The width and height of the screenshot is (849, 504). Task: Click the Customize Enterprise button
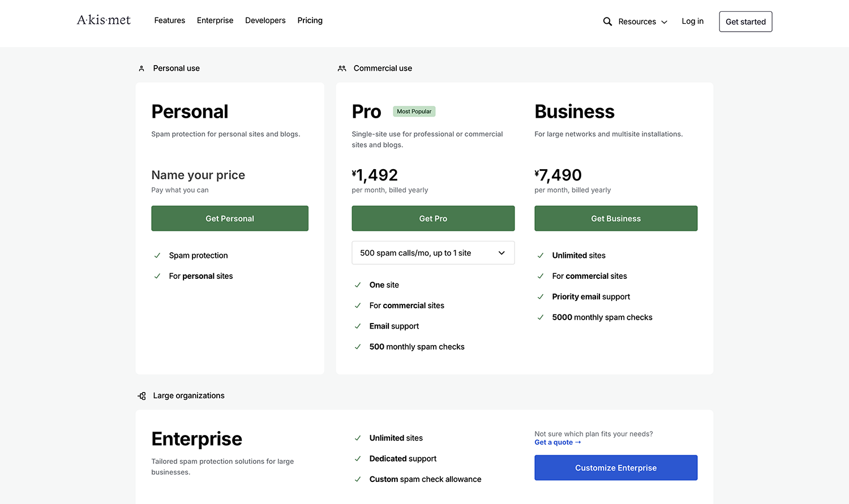[616, 468]
